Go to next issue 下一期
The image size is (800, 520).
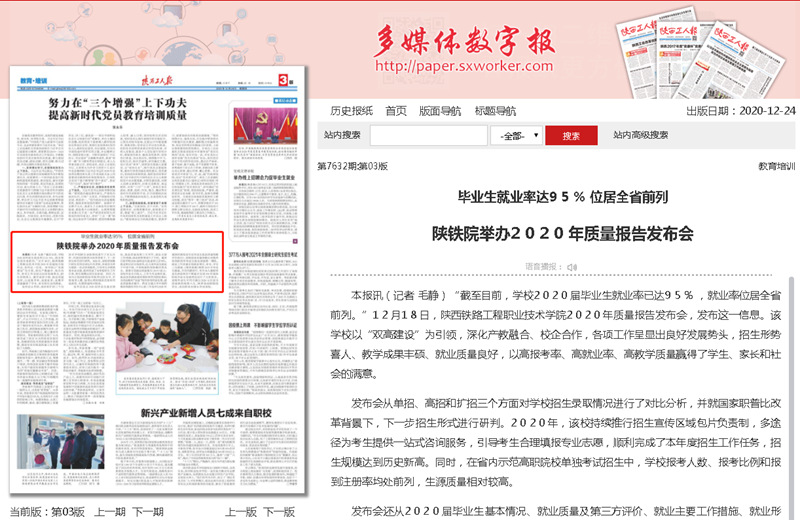[147, 511]
